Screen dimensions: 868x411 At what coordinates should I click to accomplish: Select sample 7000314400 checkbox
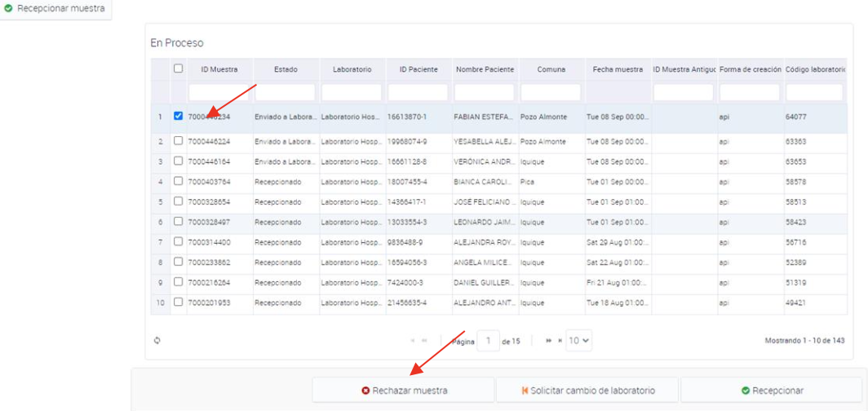pos(178,241)
